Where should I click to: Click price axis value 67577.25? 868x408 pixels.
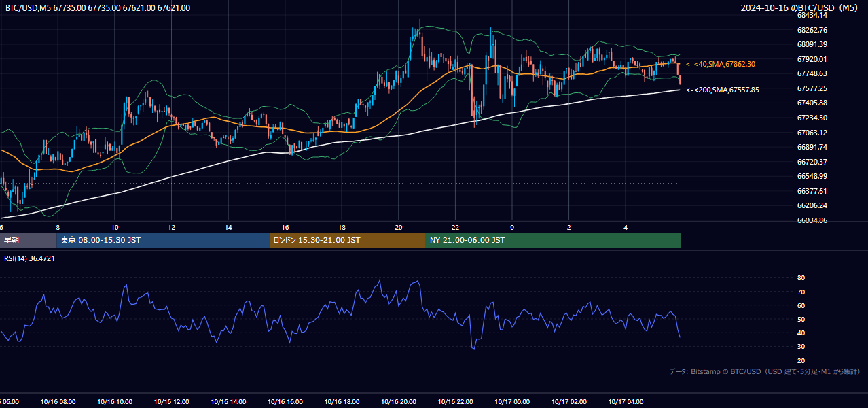click(x=812, y=88)
